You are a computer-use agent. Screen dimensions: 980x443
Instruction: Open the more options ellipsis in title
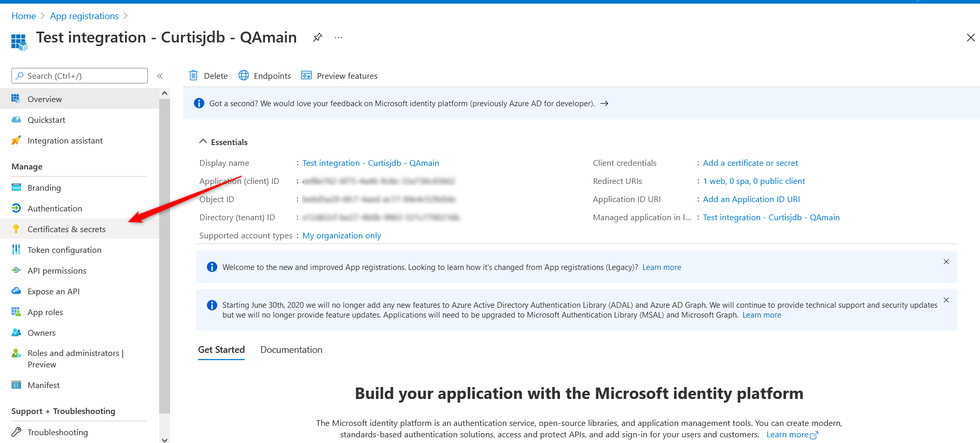pos(338,37)
